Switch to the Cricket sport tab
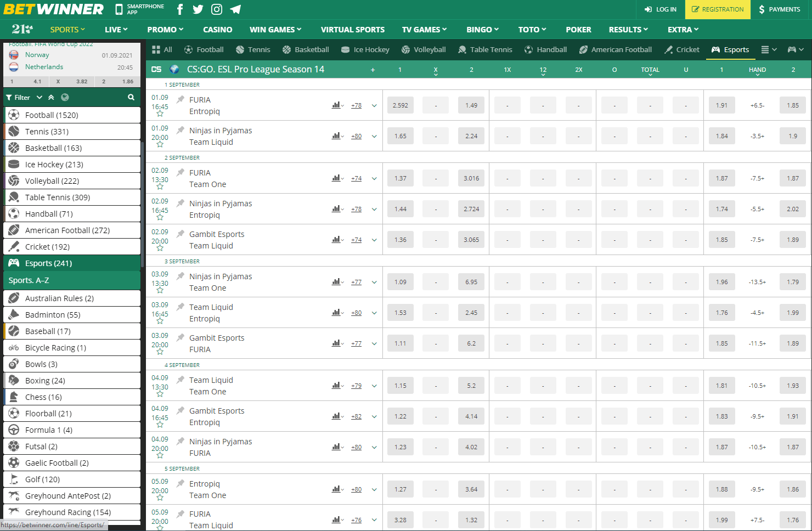This screenshot has width=812, height=531. pyautogui.click(x=681, y=49)
